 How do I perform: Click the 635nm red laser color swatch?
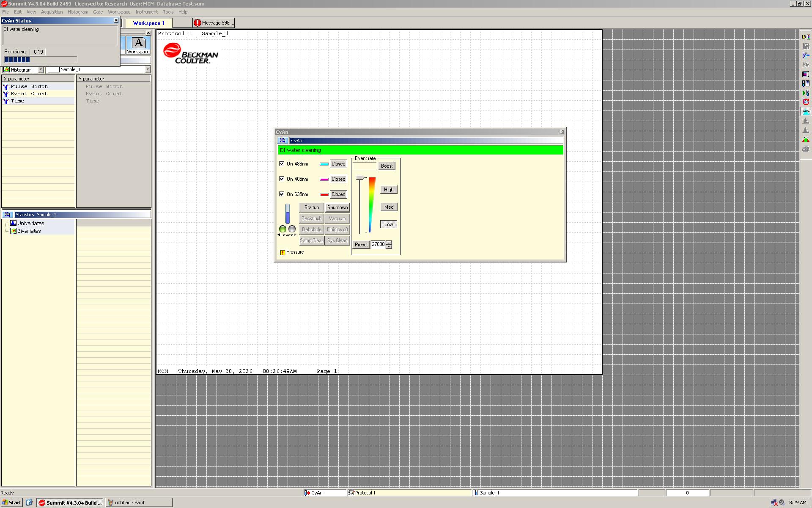click(324, 195)
